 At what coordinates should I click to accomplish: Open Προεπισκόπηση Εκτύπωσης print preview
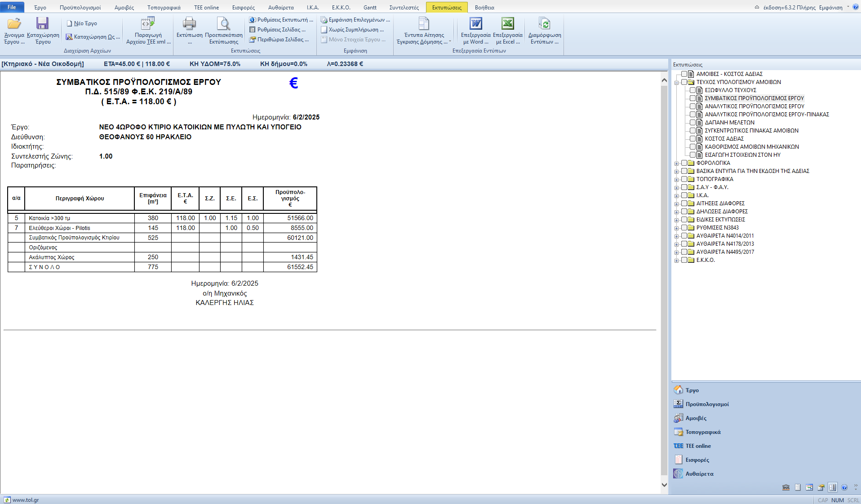tap(223, 24)
